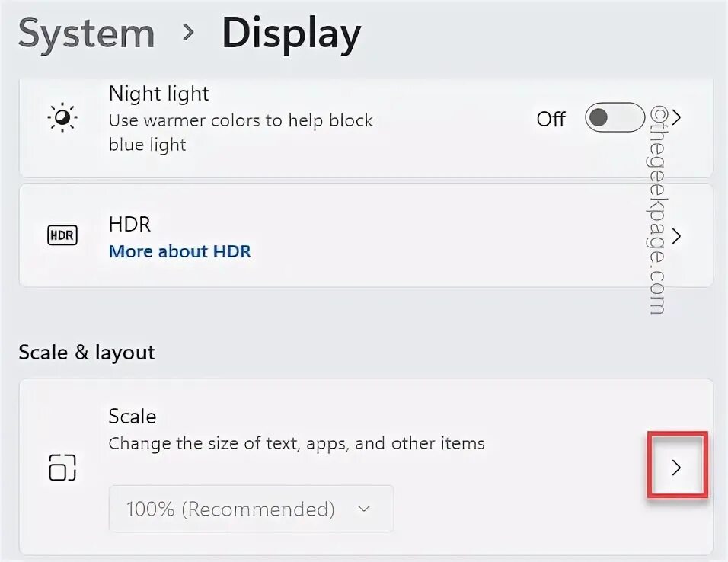Click the Scale & layout section header
Viewport: 728px width, 562px height.
tap(86, 352)
